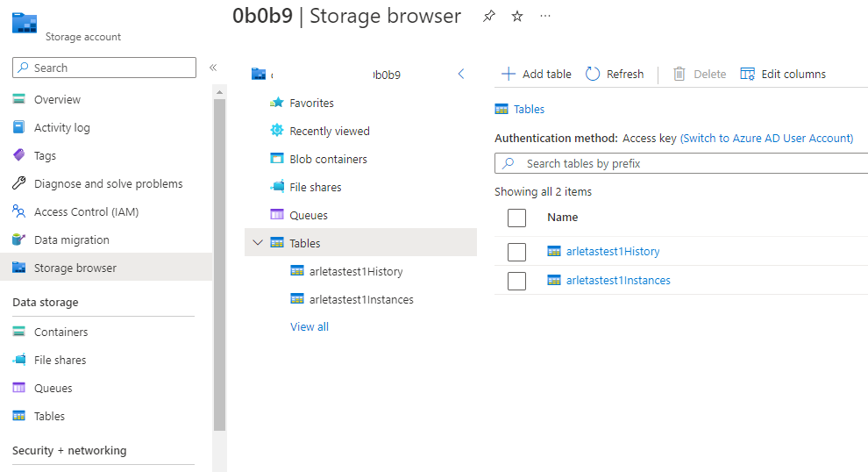Click View all link under Tables
The width and height of the screenshot is (868, 472).
309,327
